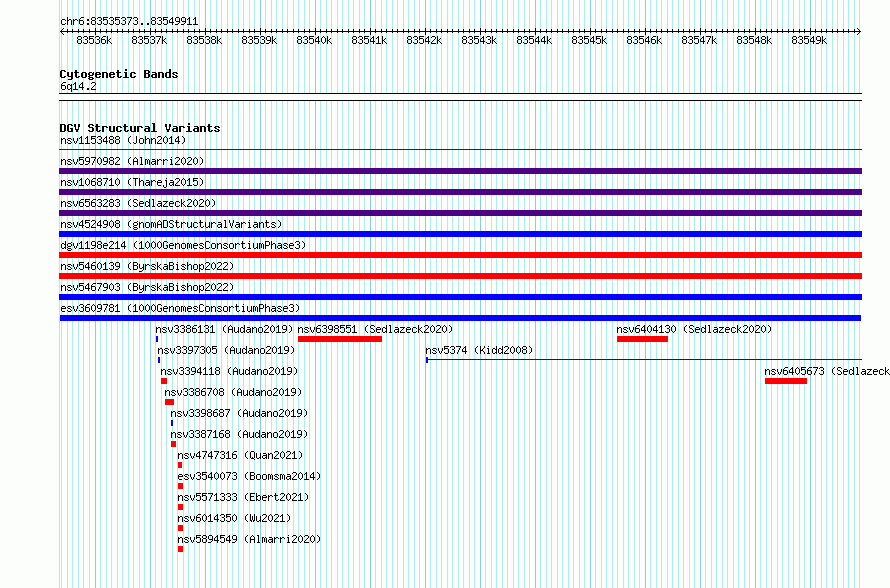
Task: Click the 83542k ruler position
Action: [x=424, y=40]
